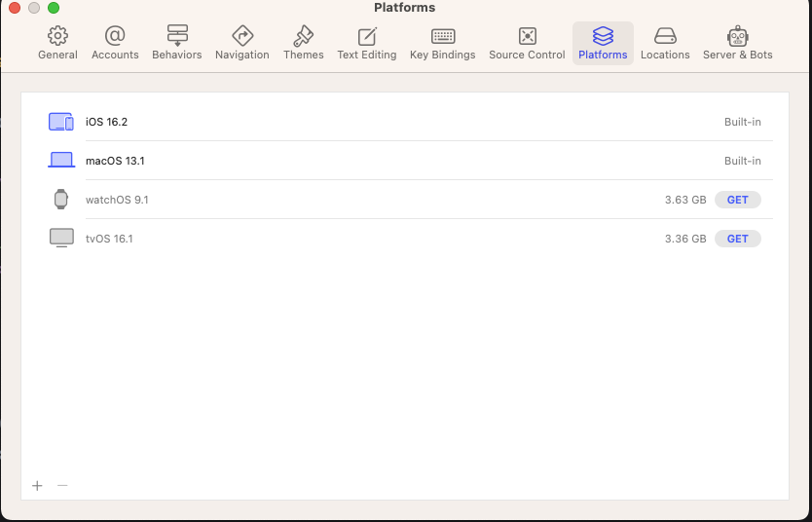Download watchOS 9.1 with GET
This screenshot has height=522, width=812.
click(x=737, y=200)
